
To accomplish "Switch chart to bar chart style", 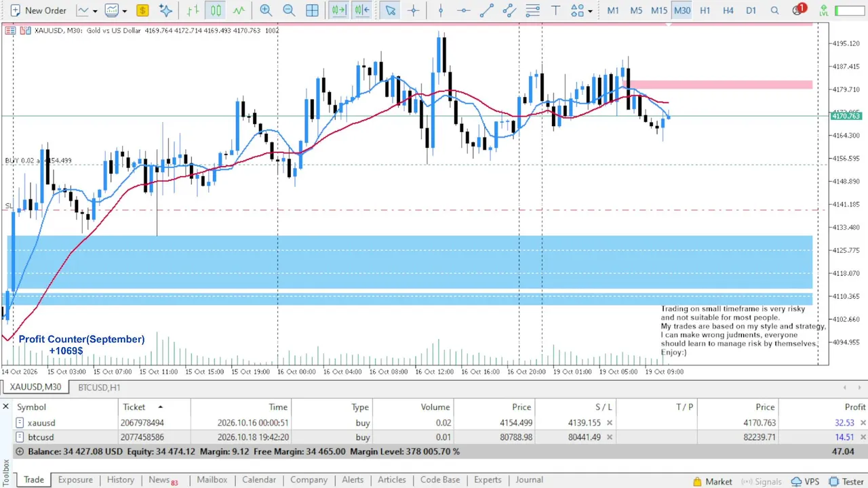I will [x=193, y=10].
